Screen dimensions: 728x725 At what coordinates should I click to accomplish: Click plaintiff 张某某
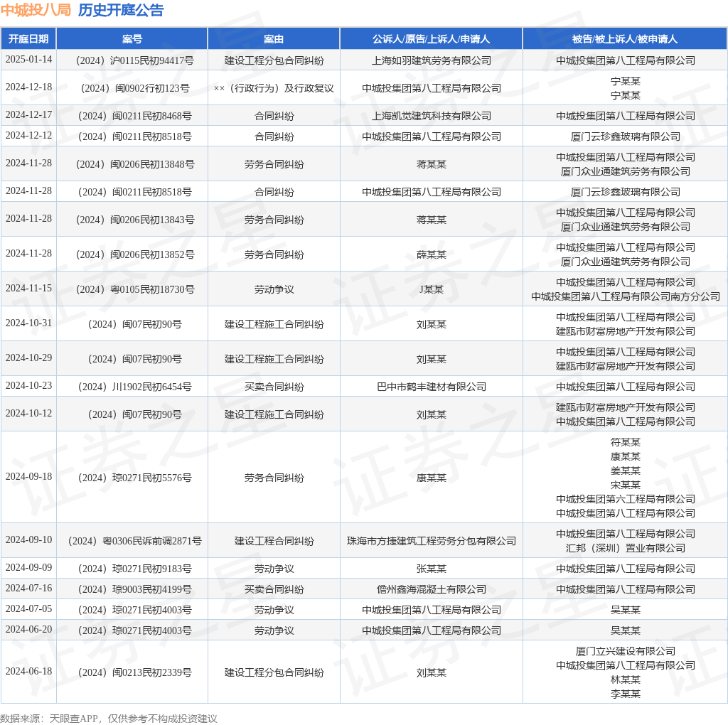pyautogui.click(x=432, y=569)
